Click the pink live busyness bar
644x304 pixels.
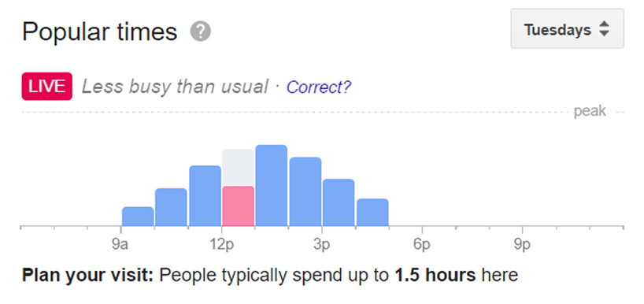(239, 206)
